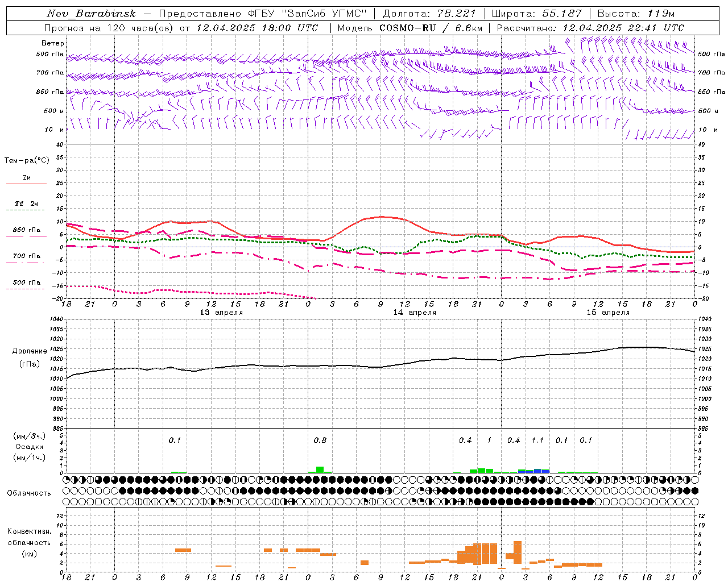
Task: Click the '14 апреля' date label
Action: click(x=415, y=313)
